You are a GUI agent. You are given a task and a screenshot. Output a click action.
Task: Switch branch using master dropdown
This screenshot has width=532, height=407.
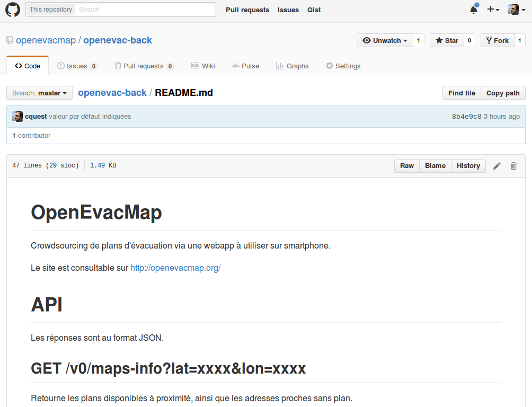click(x=39, y=93)
